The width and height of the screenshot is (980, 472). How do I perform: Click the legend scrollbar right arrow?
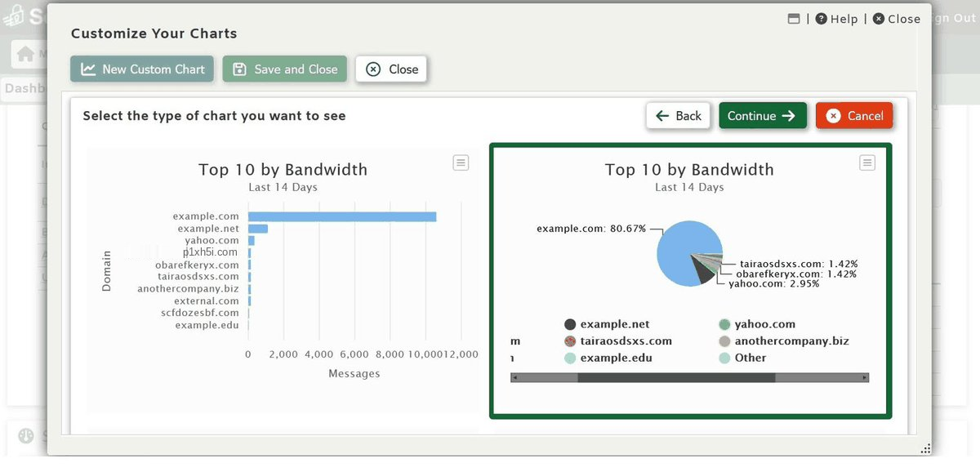865,378
